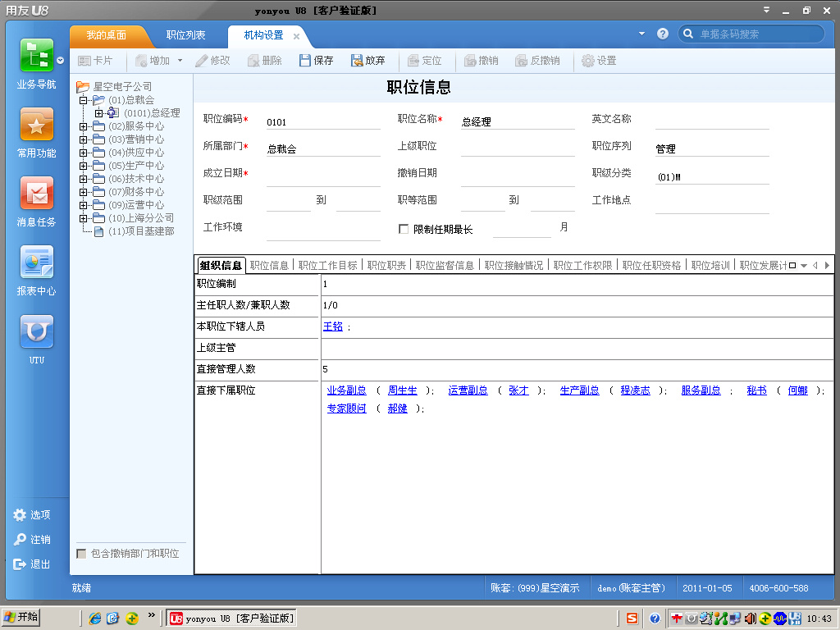Open the 运营副总 position link
Viewport: 840px width, 630px height.
tap(468, 390)
